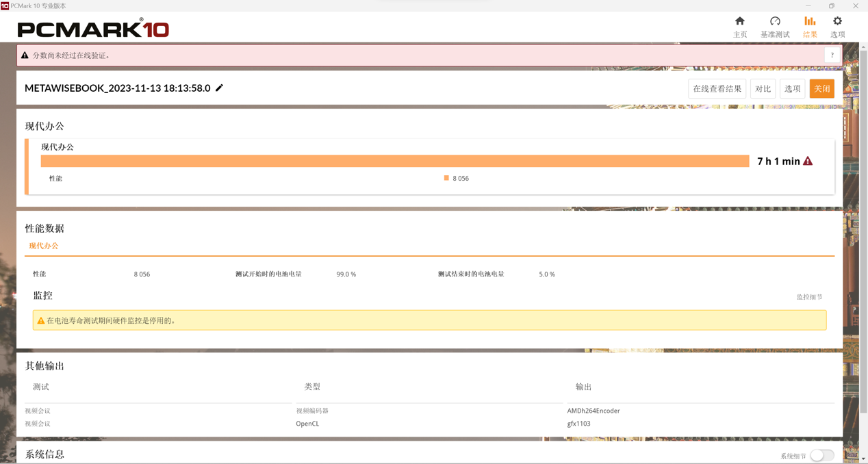
Task: Click the 在电池寿命测试期间硬件监控是停用的 notice
Action: 111,320
